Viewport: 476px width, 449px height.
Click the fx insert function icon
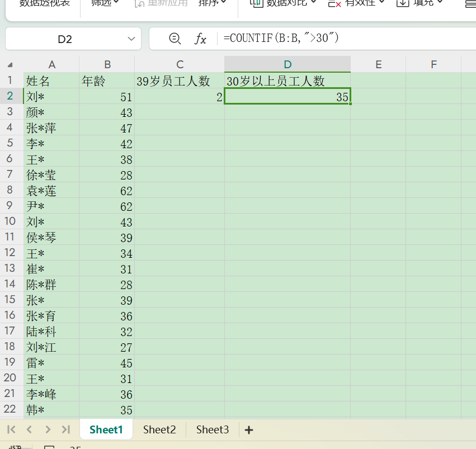[200, 39]
